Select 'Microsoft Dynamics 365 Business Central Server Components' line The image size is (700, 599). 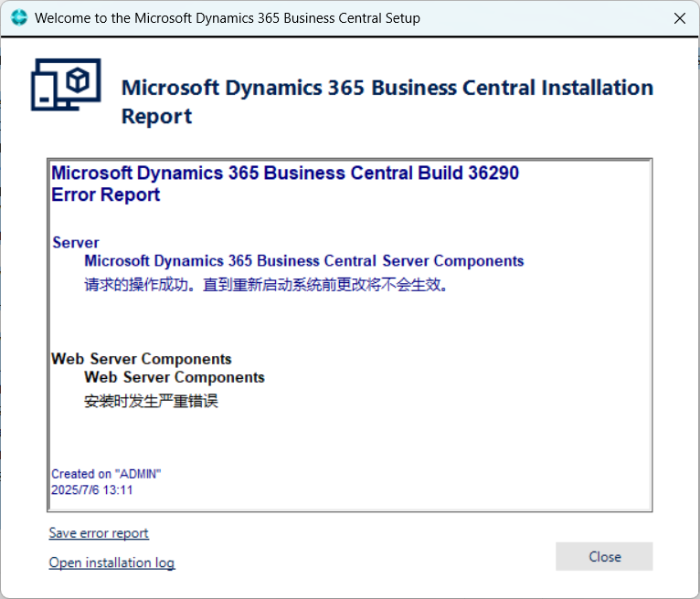304,261
